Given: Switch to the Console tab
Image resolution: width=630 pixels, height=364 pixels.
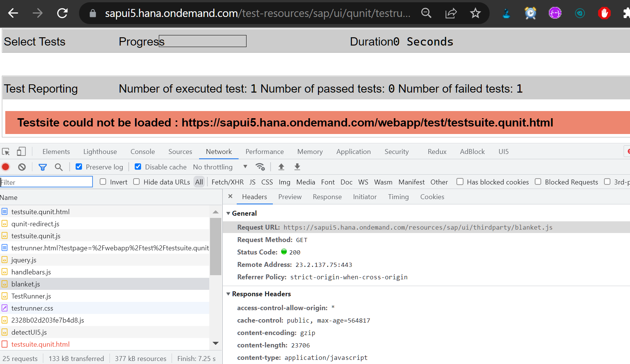Looking at the screenshot, I should click(143, 151).
